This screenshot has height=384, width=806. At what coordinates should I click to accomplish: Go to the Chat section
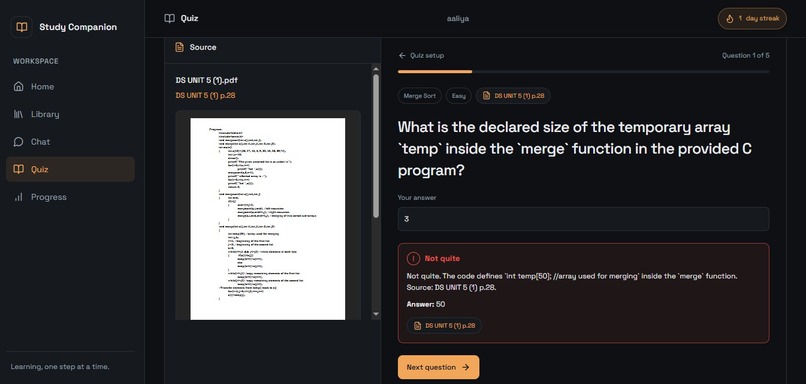70,141
